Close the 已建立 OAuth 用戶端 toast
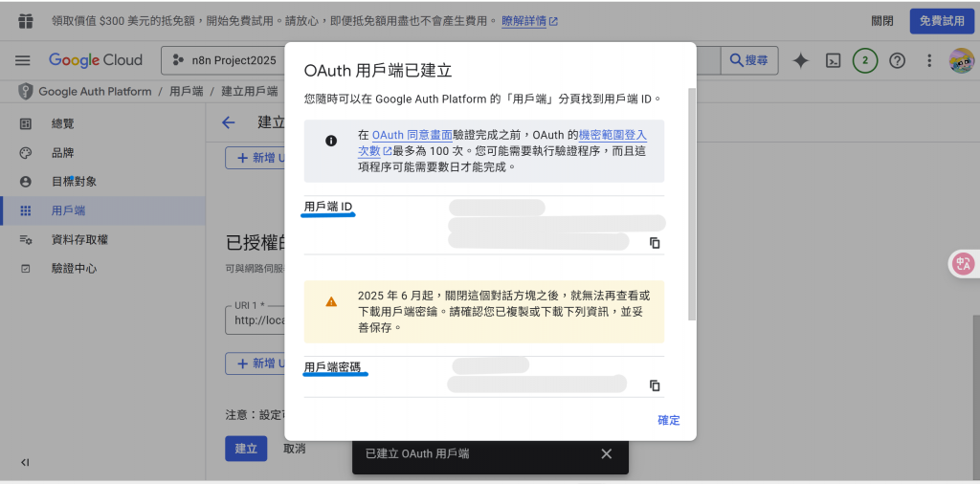 click(x=606, y=454)
